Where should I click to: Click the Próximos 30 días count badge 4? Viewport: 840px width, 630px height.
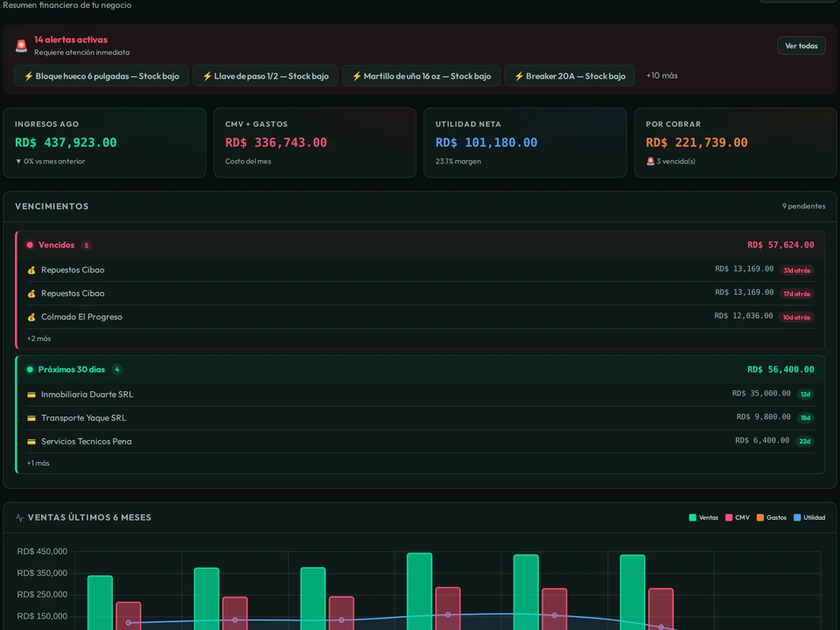(x=116, y=369)
